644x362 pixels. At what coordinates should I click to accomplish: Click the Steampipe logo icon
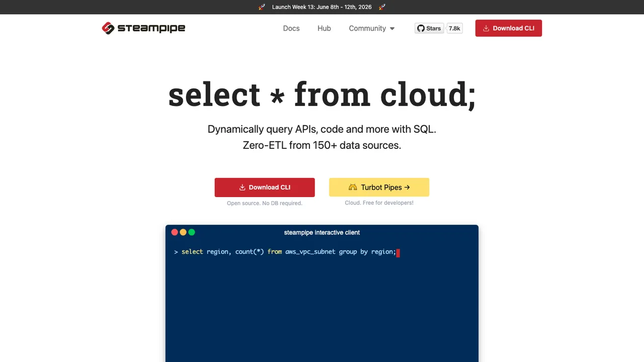click(x=108, y=28)
